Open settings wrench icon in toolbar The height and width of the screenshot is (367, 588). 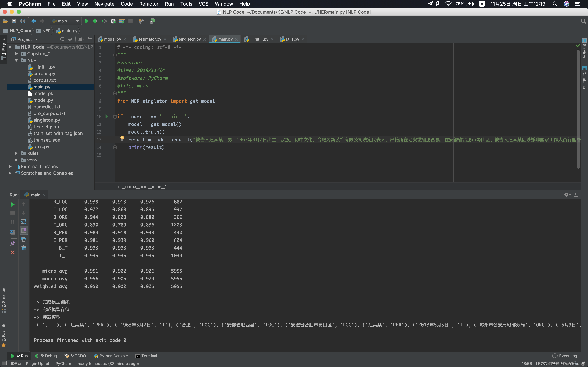tap(141, 21)
